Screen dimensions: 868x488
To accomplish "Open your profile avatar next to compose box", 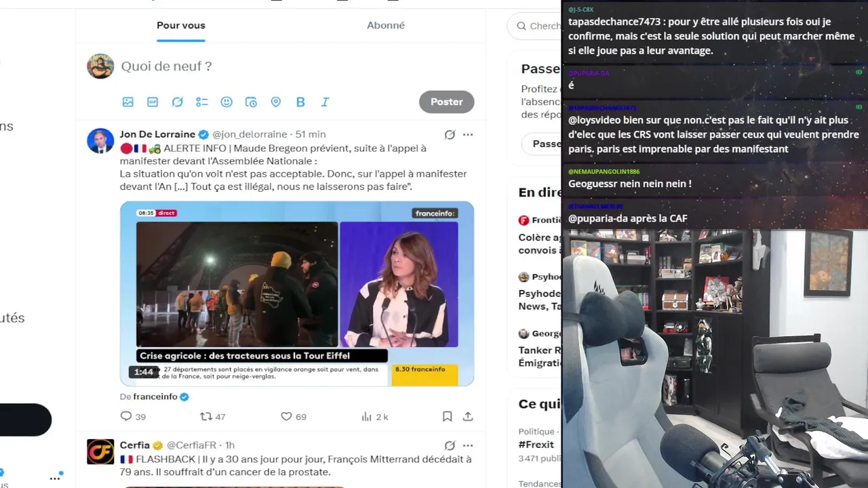I will 100,66.
